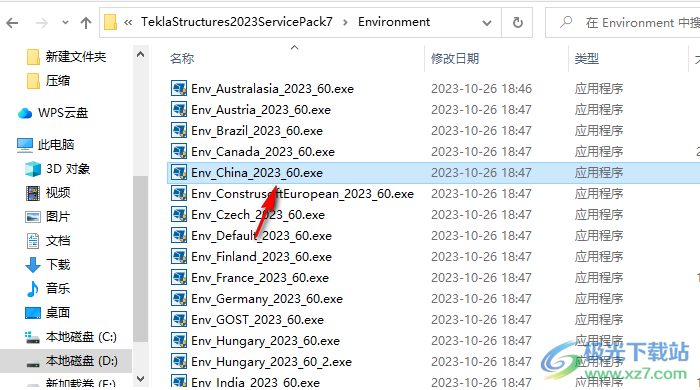Select Env_Austria_2023_60.exe file icon
The image size is (700, 390).
pyautogui.click(x=179, y=109)
